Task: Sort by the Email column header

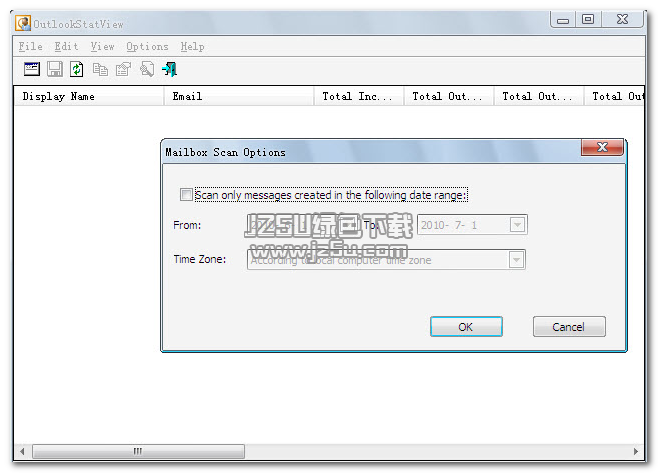Action: pyautogui.click(x=239, y=96)
